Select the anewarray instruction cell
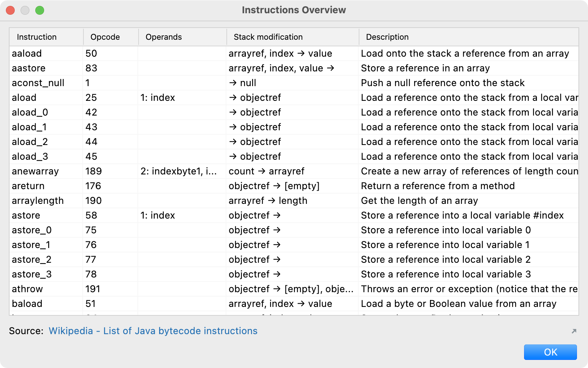Viewport: 588px width, 368px height. tap(46, 171)
